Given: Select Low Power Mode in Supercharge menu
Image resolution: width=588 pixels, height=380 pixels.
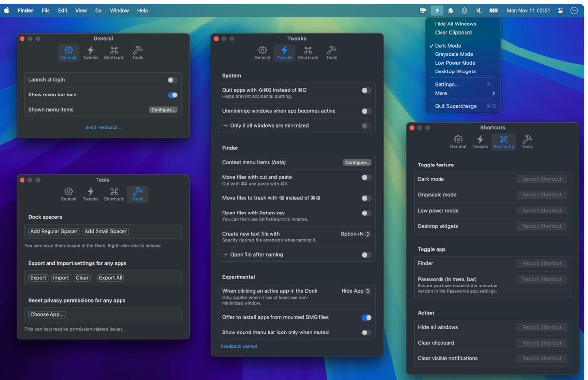Looking at the screenshot, I should tap(463, 63).
